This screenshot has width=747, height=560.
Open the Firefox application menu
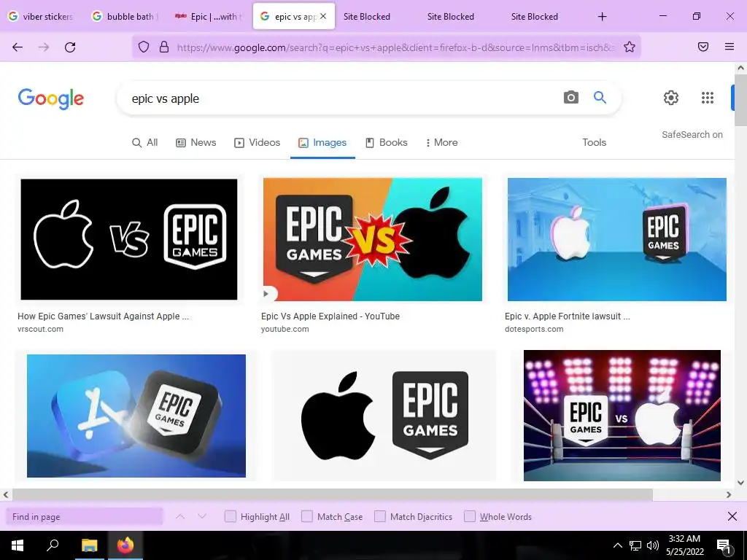729,47
